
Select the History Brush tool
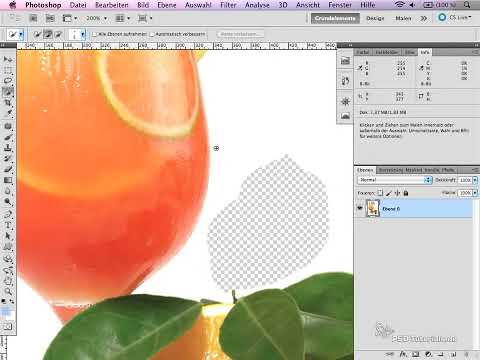(8, 158)
